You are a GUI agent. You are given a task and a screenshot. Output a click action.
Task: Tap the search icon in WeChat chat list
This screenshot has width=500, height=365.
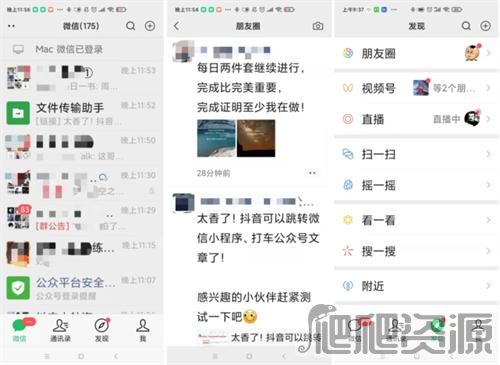coord(131,26)
